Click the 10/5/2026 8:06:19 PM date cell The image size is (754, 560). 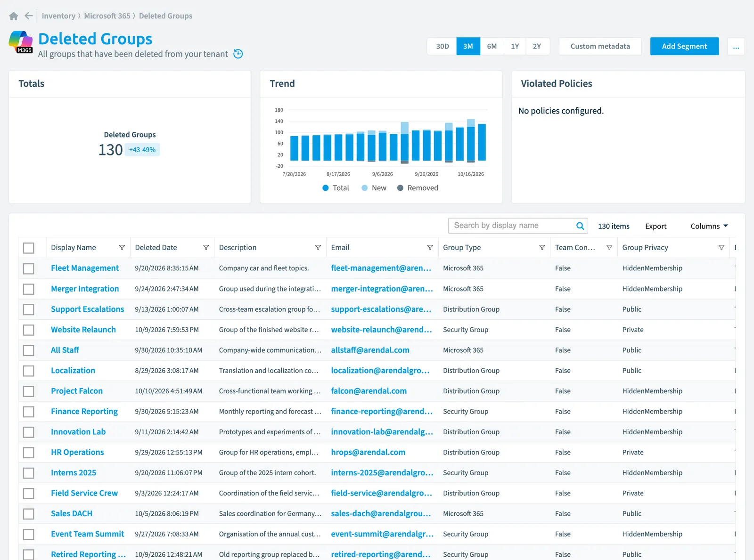click(167, 514)
